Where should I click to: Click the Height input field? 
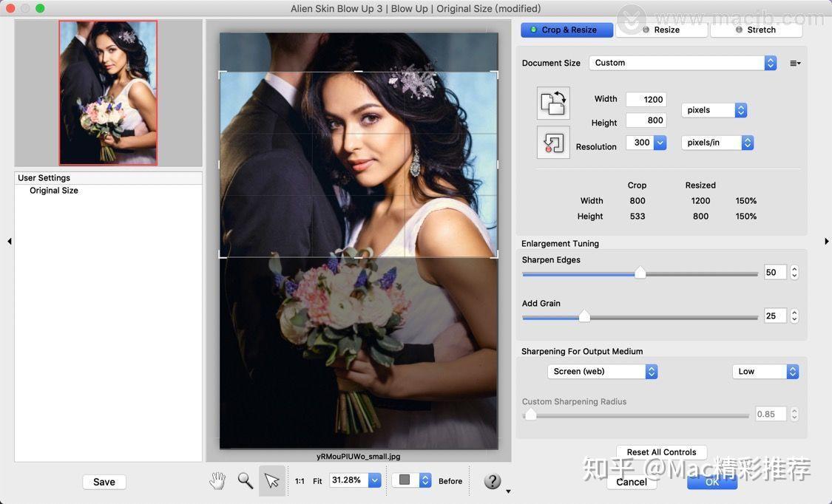coord(646,120)
